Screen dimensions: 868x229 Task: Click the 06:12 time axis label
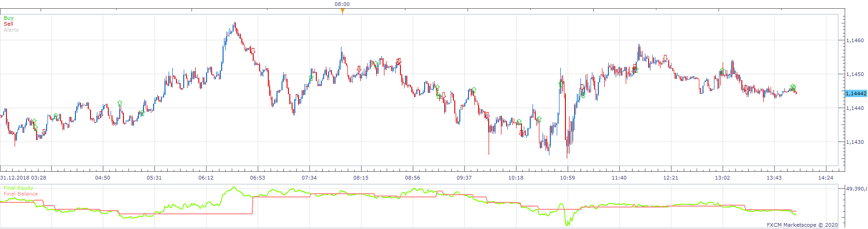point(206,178)
